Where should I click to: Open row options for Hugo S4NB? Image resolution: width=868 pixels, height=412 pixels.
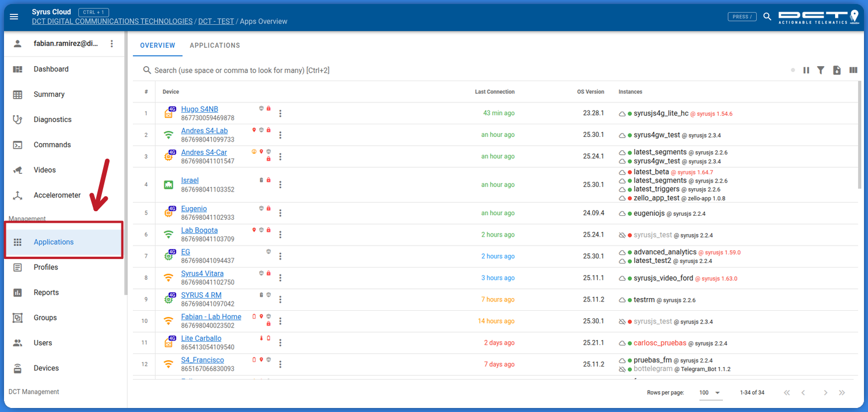click(281, 113)
